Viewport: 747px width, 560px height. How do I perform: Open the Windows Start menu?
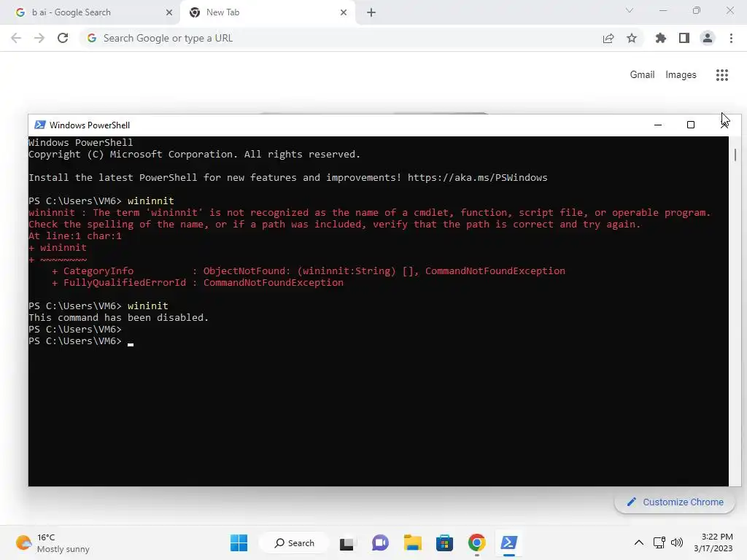(x=239, y=542)
